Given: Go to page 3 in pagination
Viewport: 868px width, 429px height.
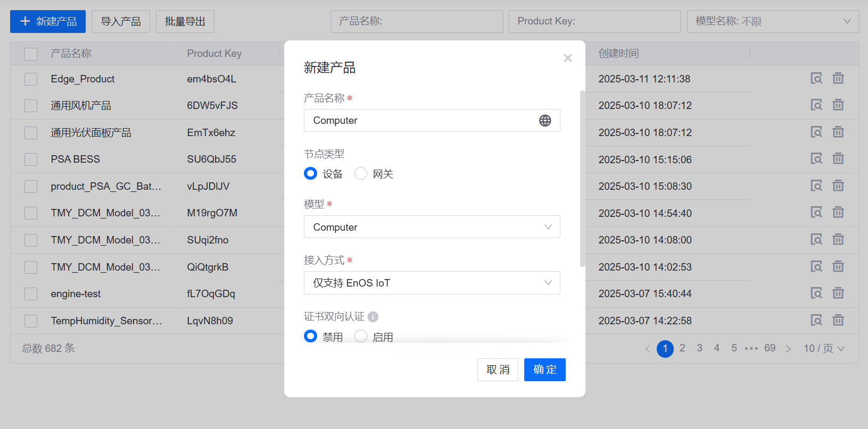Looking at the screenshot, I should tap(699, 348).
